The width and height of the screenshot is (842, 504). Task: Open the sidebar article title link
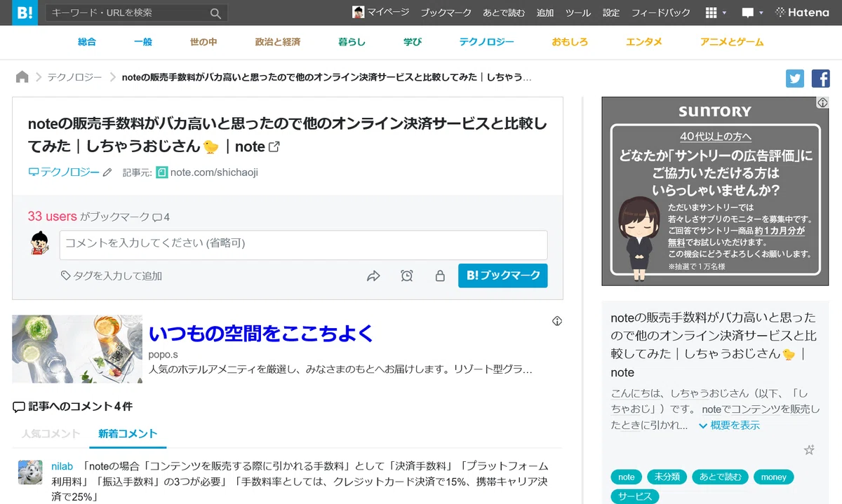click(x=714, y=345)
